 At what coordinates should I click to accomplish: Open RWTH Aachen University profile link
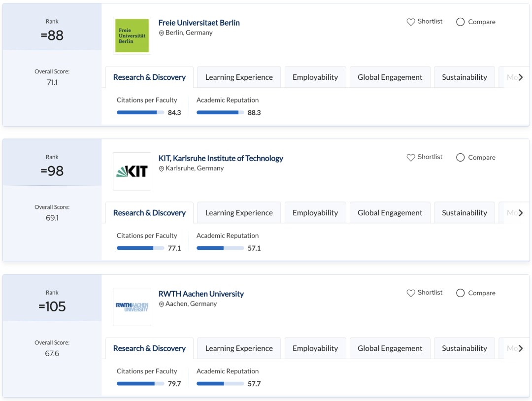201,294
